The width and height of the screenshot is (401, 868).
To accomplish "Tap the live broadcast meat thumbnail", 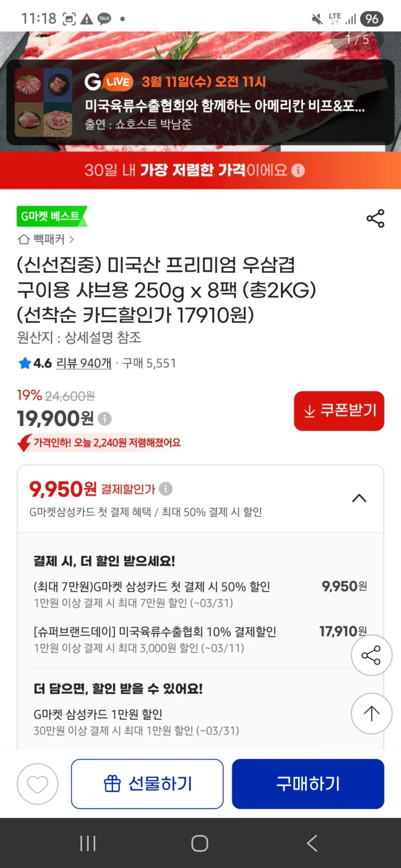I will (44, 102).
